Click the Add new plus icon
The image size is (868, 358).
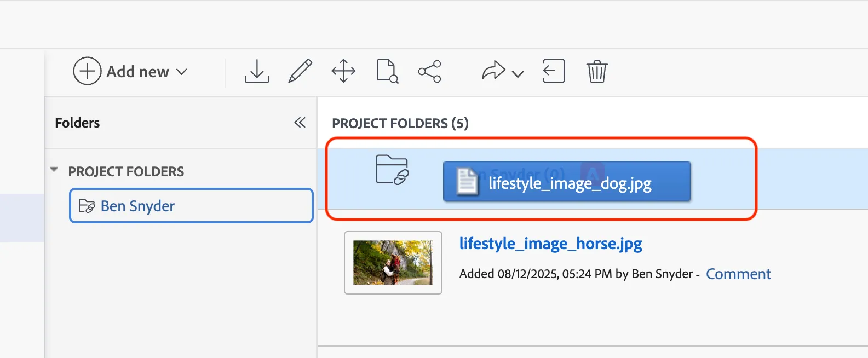click(87, 71)
